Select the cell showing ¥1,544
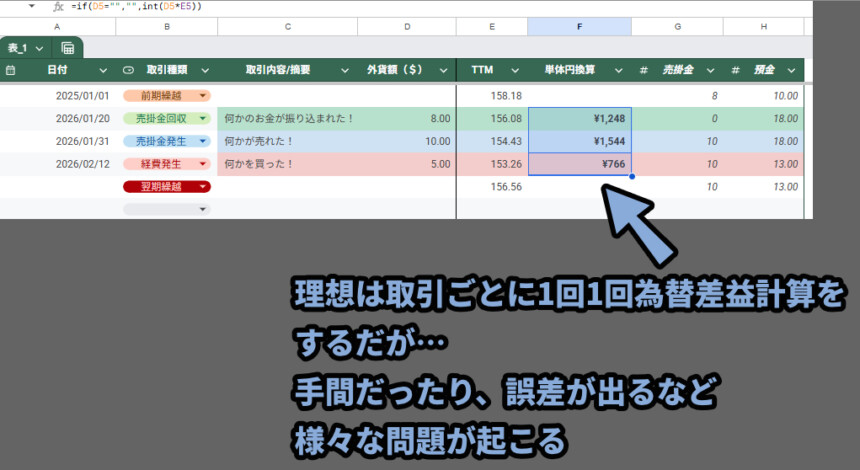This screenshot has width=860, height=470. coord(579,141)
